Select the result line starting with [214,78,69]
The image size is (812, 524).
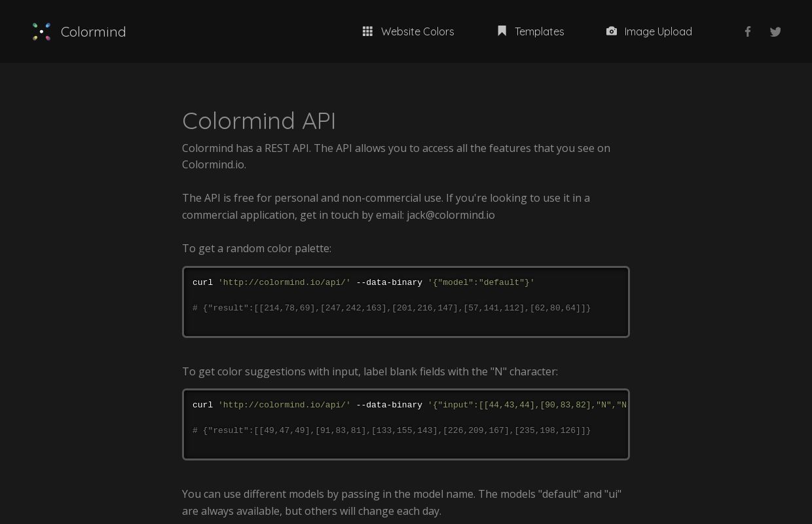392,308
